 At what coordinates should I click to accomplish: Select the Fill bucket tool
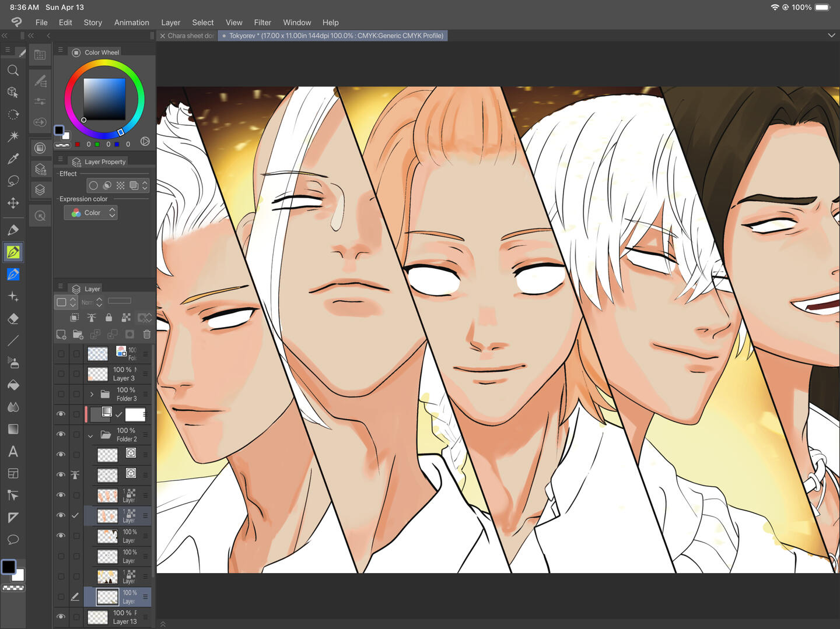pos(13,385)
